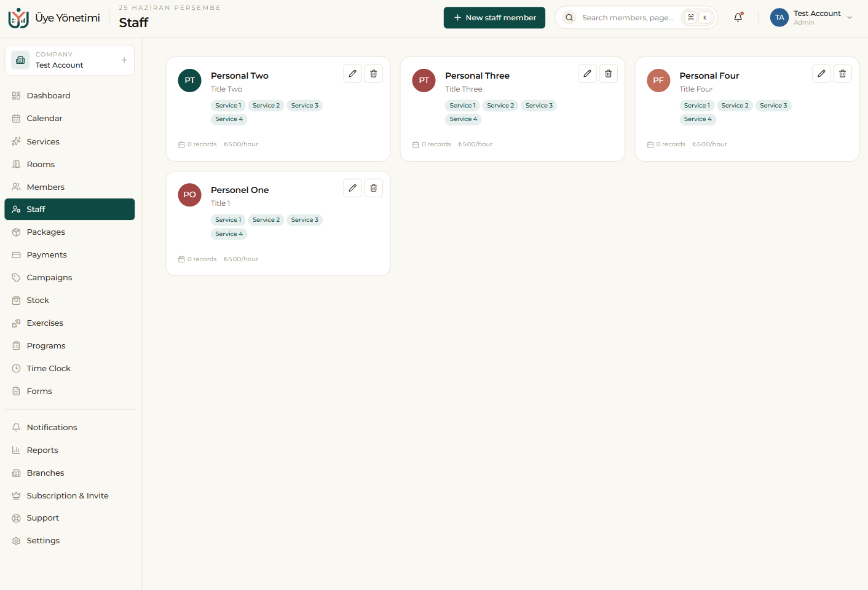Open Packages in the sidebar
Image resolution: width=868 pixels, height=590 pixels.
(69, 232)
